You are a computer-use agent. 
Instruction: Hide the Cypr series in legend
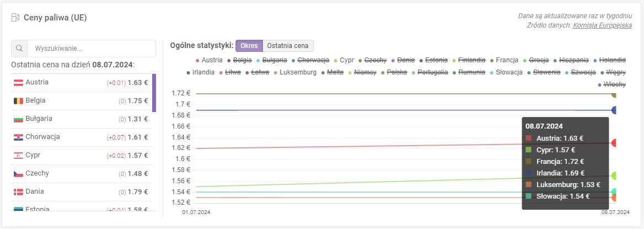coord(344,60)
